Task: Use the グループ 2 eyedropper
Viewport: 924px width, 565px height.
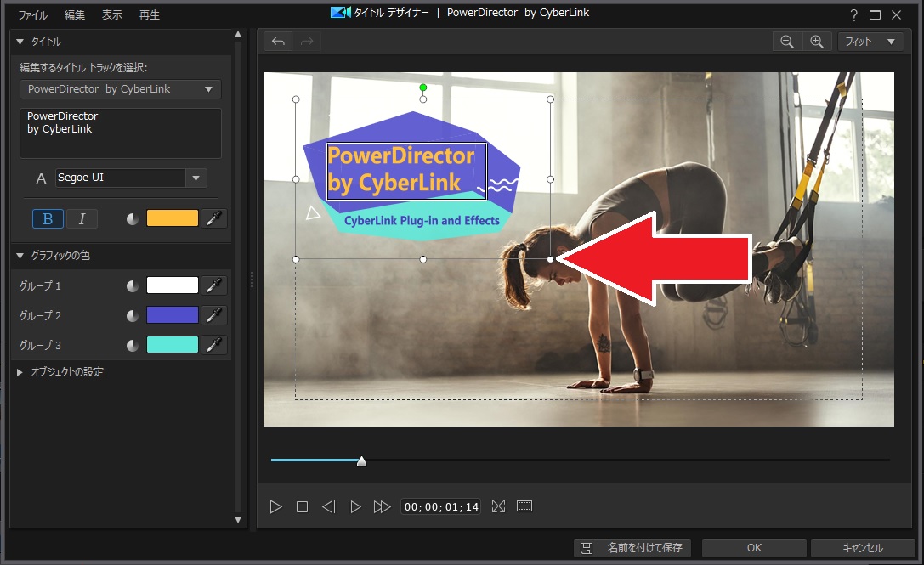Action: point(214,315)
